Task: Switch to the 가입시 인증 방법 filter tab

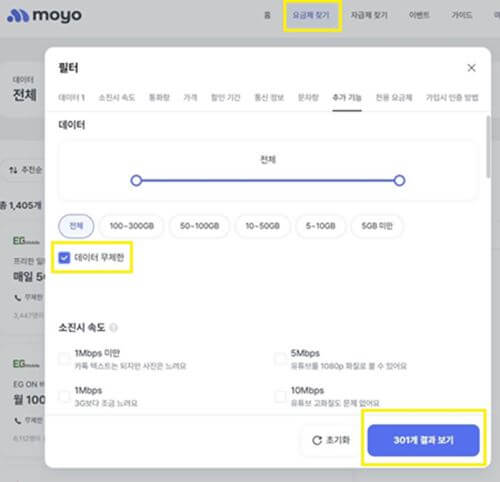Action: 452,98
